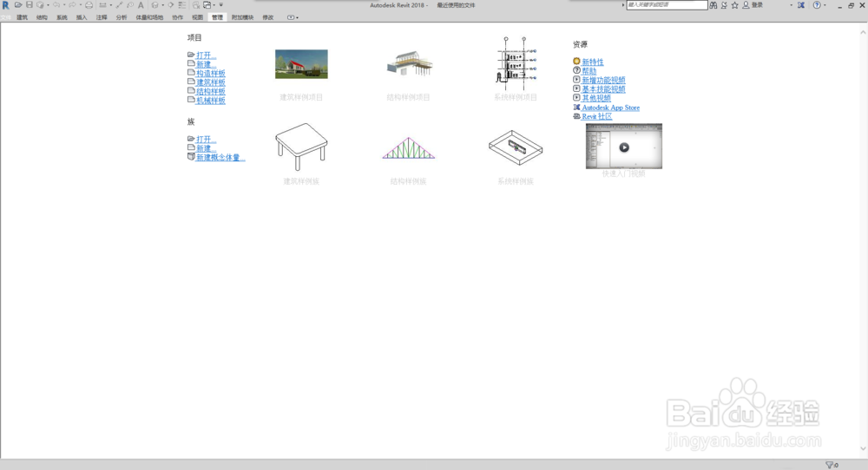
Task: Switch to the 注释 ribbon tab
Action: coord(102,17)
